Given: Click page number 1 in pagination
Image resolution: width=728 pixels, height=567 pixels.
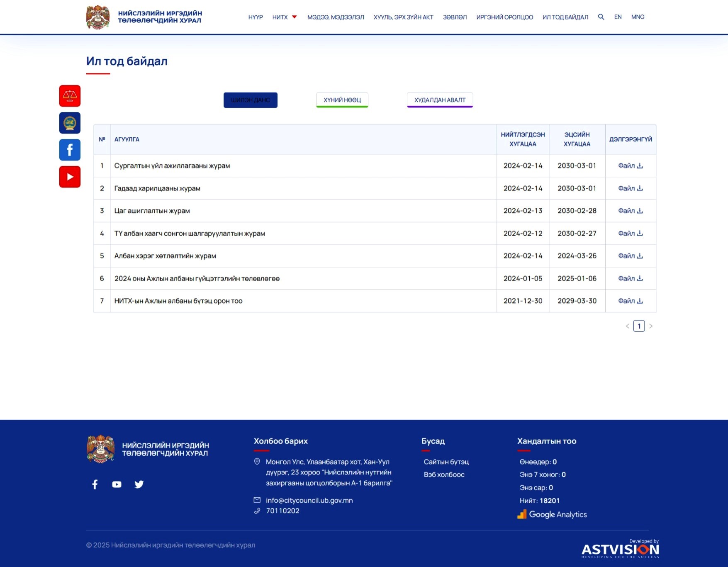Looking at the screenshot, I should (639, 326).
